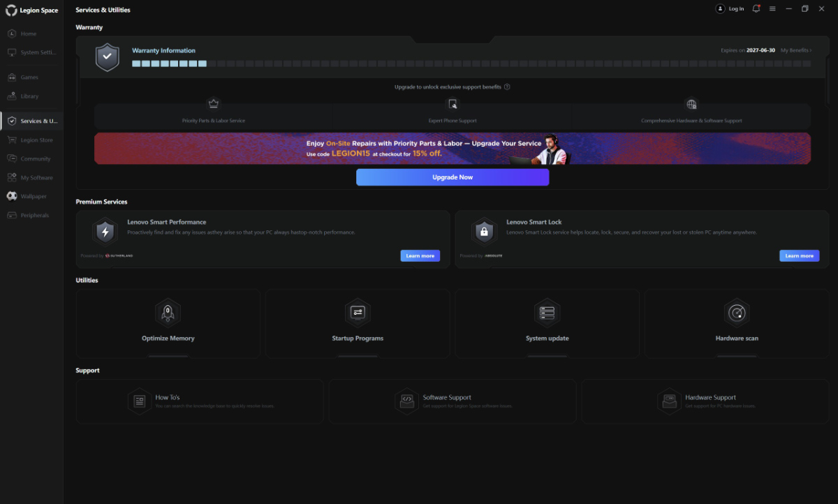
Task: Click Priority Parts & Labor Service text
Action: pyautogui.click(x=214, y=121)
